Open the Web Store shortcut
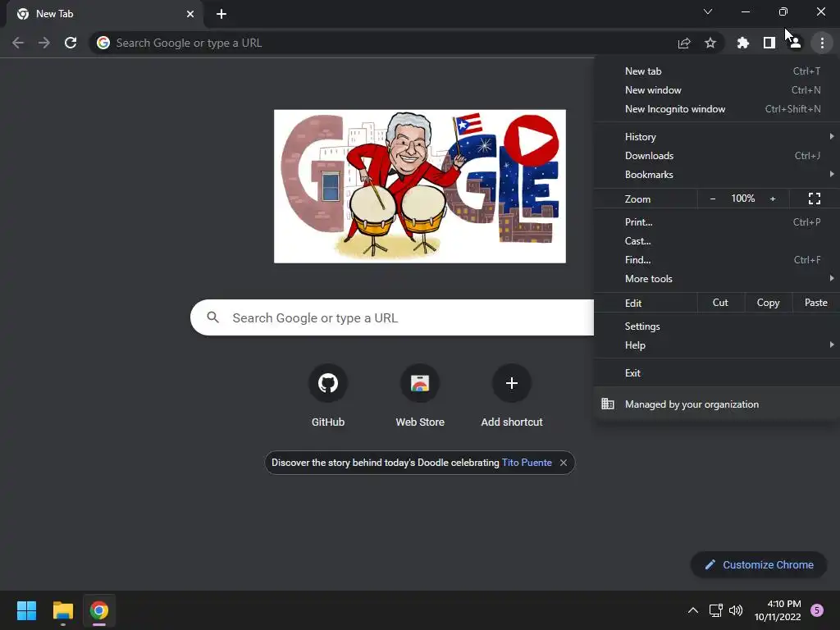Screen dimensions: 840x630 coord(420,396)
